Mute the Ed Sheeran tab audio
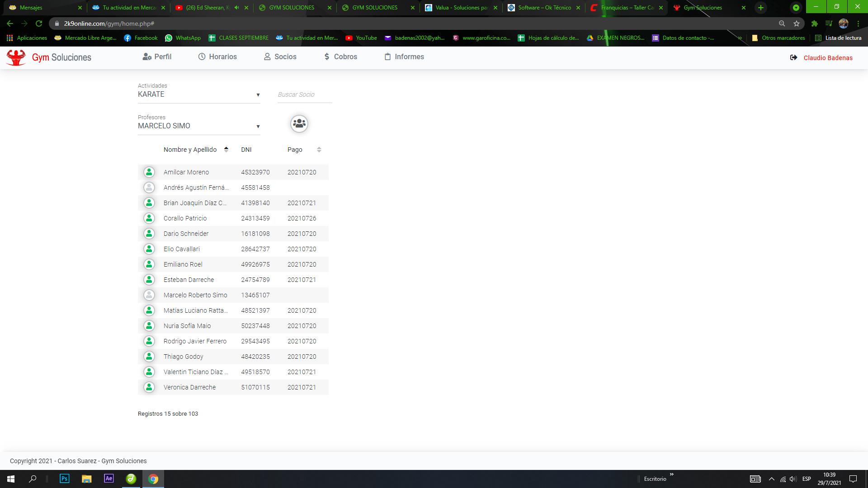The height and width of the screenshot is (488, 868). 236,8
